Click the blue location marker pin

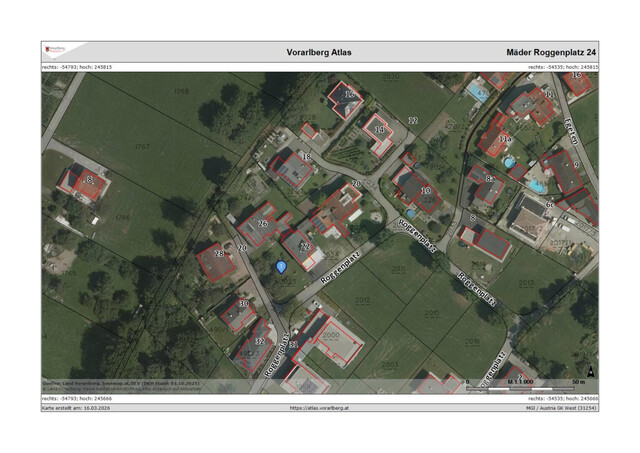(x=281, y=266)
